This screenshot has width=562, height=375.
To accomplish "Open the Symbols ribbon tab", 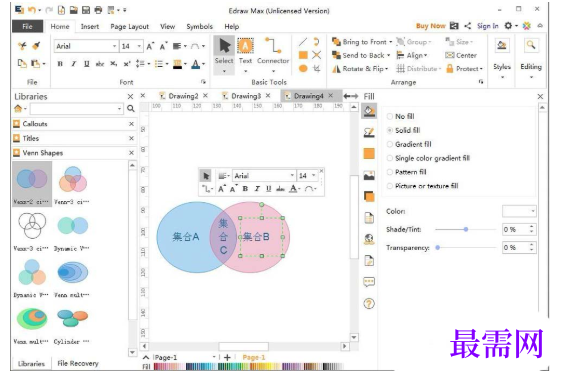I will click(199, 27).
